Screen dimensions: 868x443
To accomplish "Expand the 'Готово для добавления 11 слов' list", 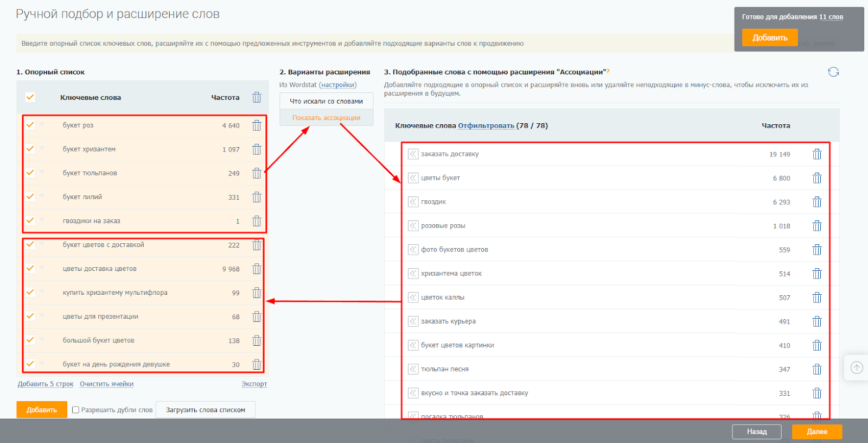I will pos(831,17).
